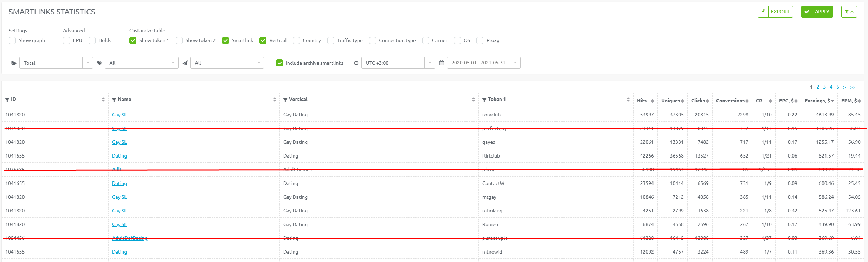Click the sort arrows on Hits column

point(652,101)
